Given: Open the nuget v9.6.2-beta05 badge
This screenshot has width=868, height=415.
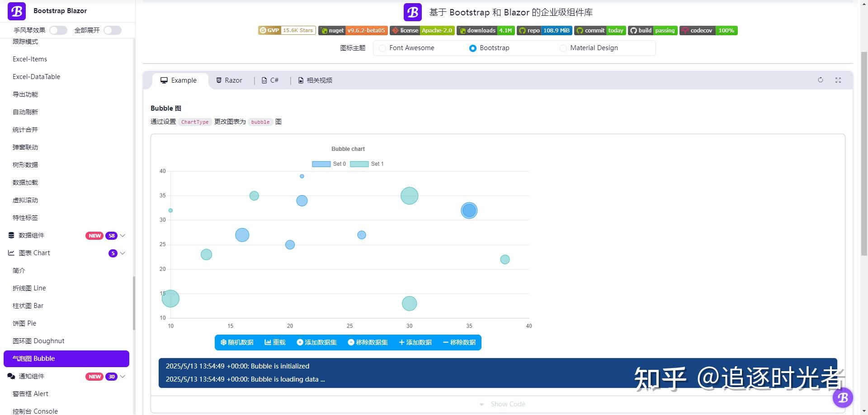Looking at the screenshot, I should (353, 30).
